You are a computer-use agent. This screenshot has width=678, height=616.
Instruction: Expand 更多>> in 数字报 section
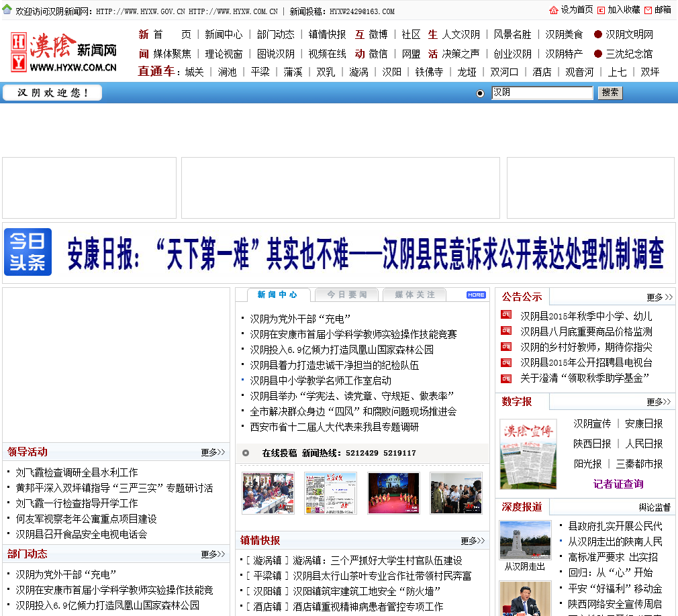pos(659,402)
